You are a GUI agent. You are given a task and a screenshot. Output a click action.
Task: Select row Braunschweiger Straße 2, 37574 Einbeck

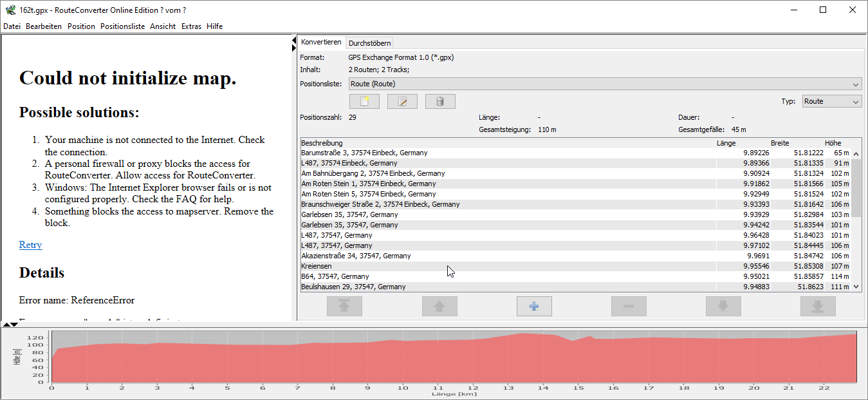click(x=576, y=204)
